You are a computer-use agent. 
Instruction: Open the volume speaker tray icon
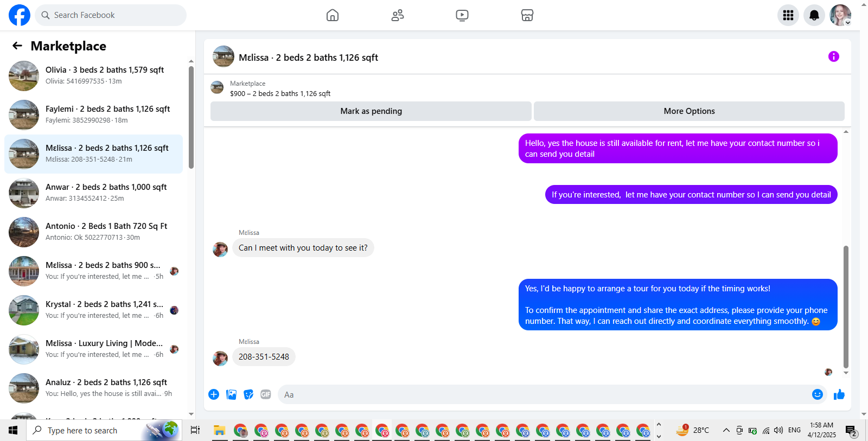(x=778, y=430)
